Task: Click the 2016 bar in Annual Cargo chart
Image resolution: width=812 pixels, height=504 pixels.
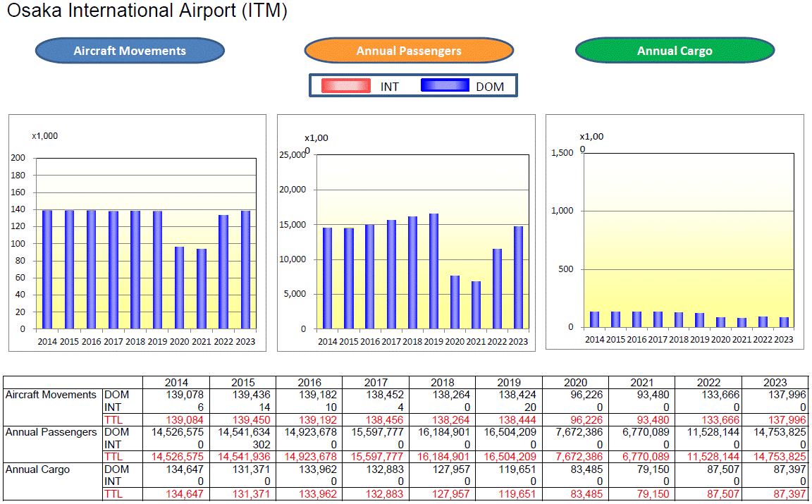Action: [636, 319]
